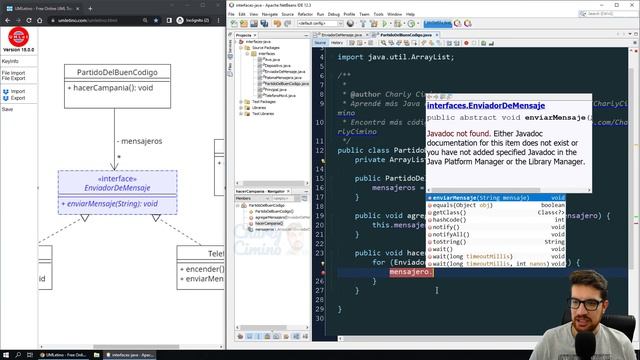The width and height of the screenshot is (640, 360).
Task: Toggle sort by name in Navigator
Action: coord(296,336)
